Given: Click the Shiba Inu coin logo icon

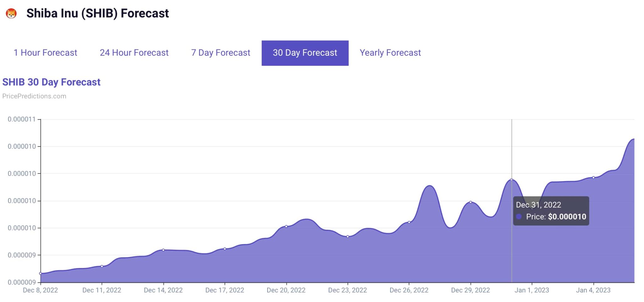Looking at the screenshot, I should pos(11,14).
